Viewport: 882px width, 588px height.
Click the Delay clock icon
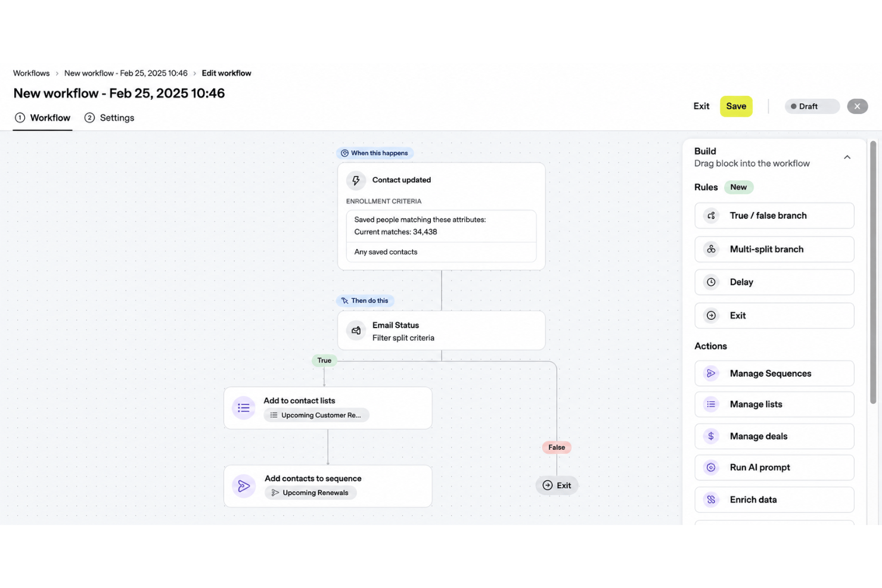(x=711, y=282)
